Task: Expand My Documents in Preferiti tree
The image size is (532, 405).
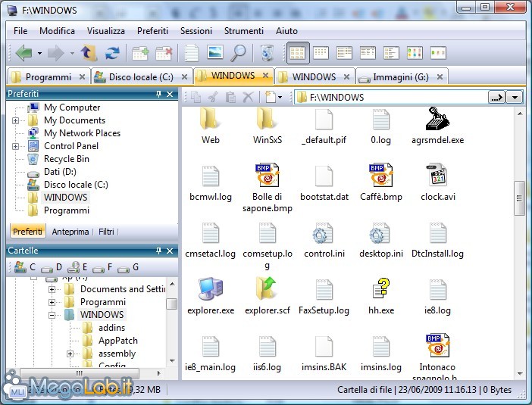Action: (15, 120)
